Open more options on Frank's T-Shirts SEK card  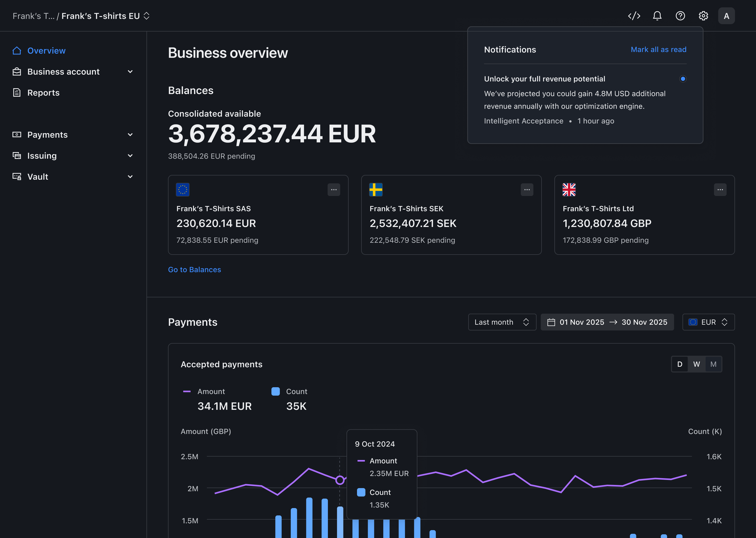[x=527, y=190]
